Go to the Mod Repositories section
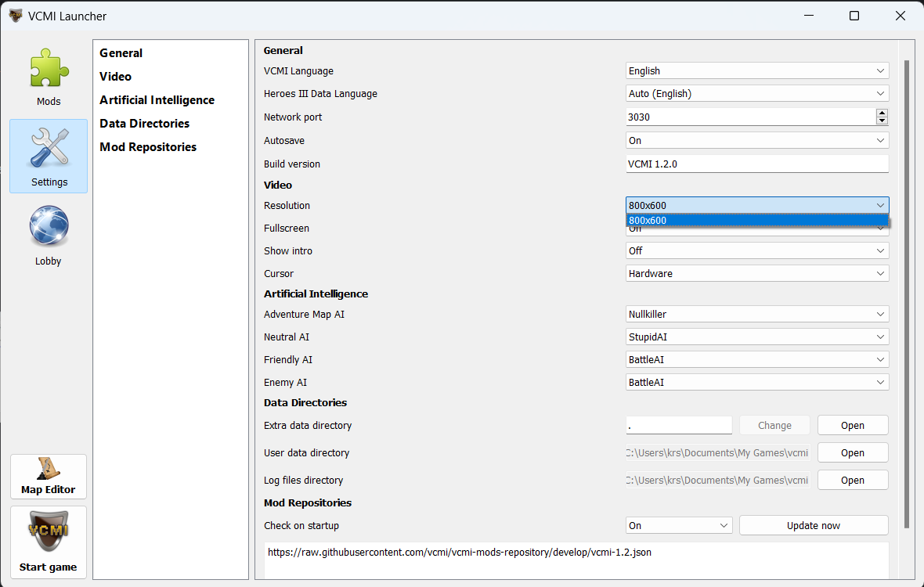 tap(147, 146)
